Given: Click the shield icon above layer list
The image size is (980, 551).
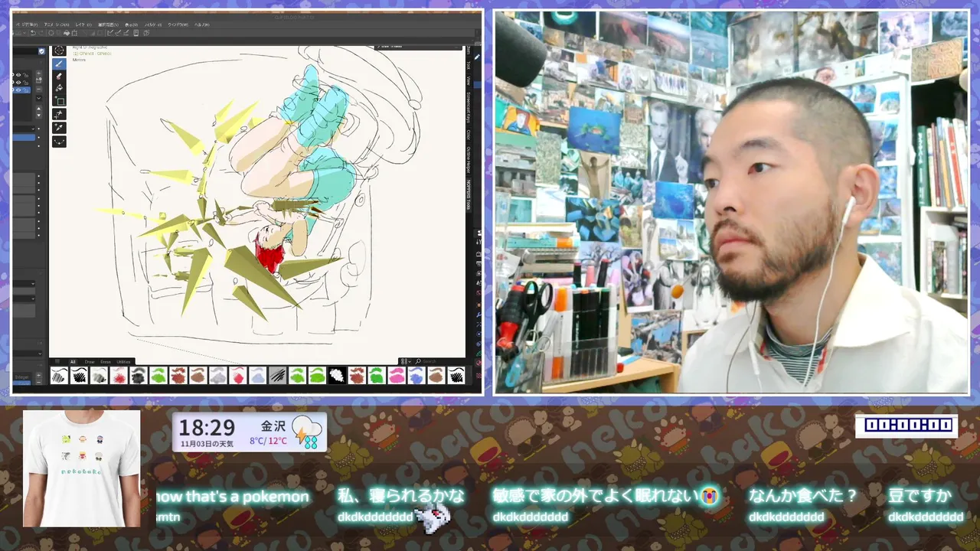Looking at the screenshot, I should click(x=41, y=51).
